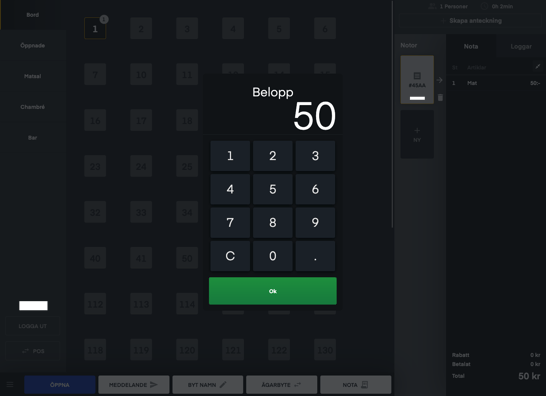This screenshot has height=396, width=546.
Task: Select table 2
Action: tap(141, 29)
